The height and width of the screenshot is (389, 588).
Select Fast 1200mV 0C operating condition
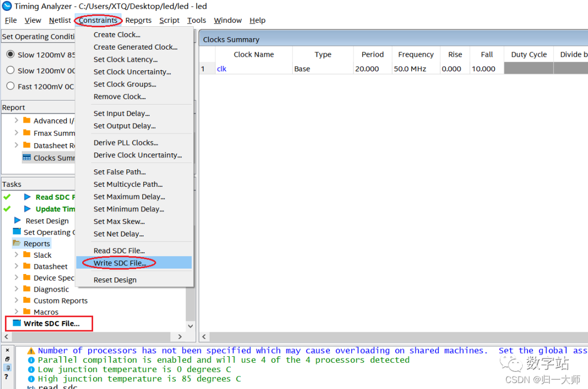[x=10, y=86]
